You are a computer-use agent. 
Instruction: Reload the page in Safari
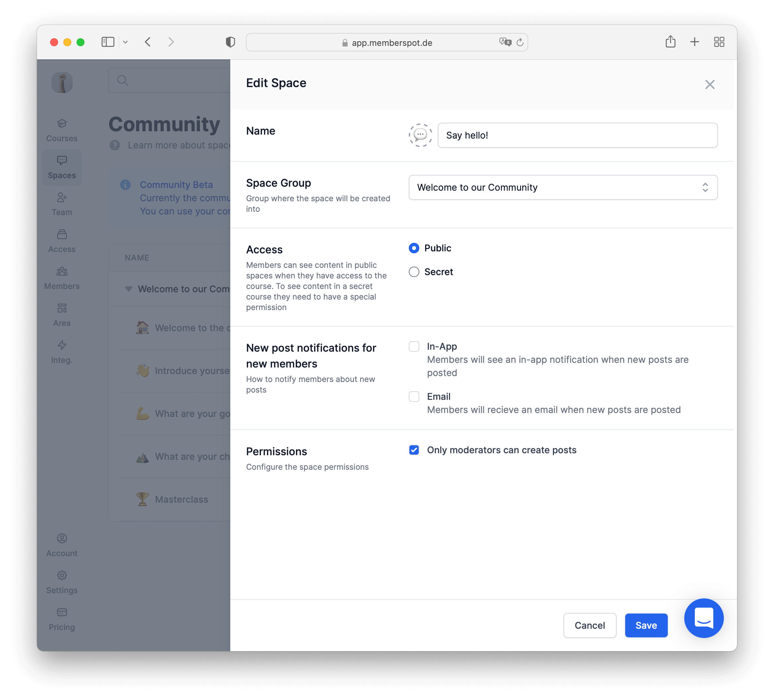[520, 42]
